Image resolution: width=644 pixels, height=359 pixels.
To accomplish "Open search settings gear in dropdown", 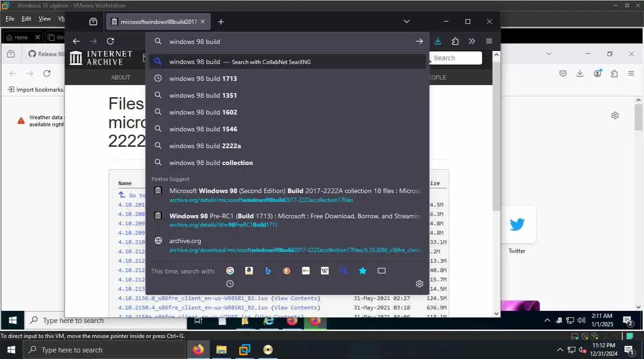I will [x=419, y=284].
